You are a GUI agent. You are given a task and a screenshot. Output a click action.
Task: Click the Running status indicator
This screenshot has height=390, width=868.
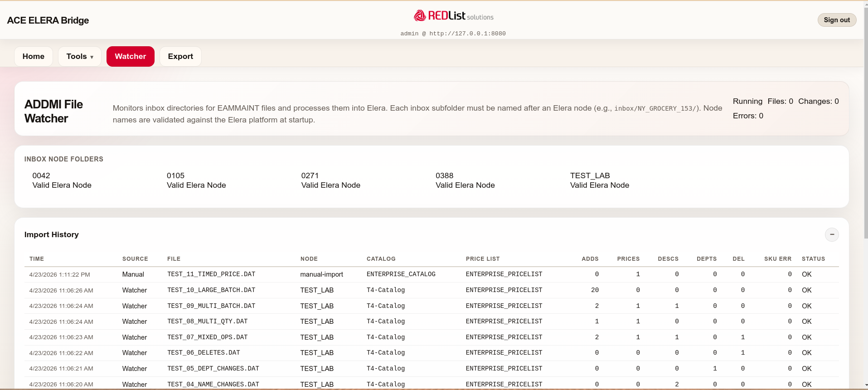point(747,102)
